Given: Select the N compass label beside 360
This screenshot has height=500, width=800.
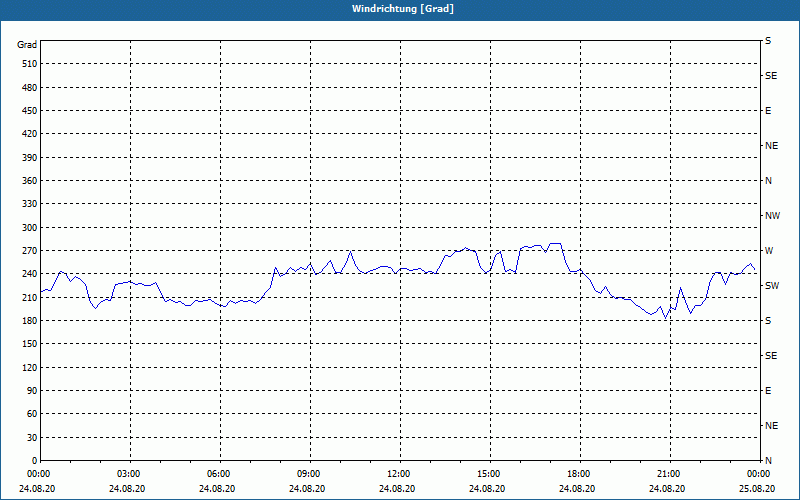Looking at the screenshot, I should 768,181.
